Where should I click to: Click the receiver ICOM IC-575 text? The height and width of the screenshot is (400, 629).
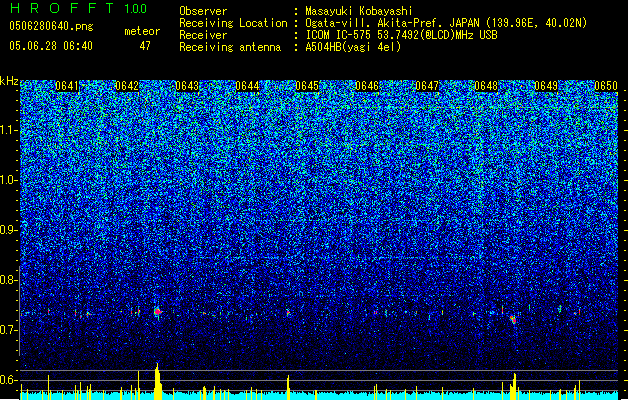point(401,35)
